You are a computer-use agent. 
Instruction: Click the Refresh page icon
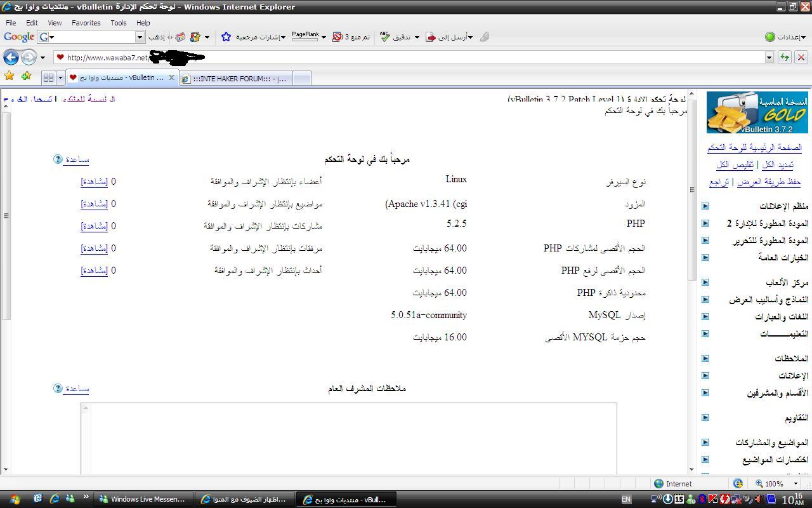(785, 57)
